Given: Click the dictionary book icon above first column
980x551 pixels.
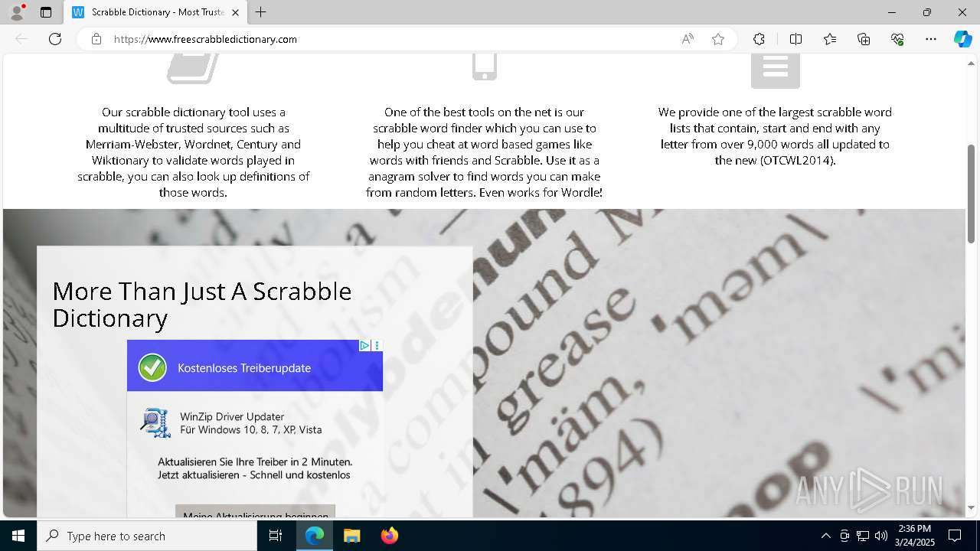Looking at the screenshot, I should coord(193,68).
